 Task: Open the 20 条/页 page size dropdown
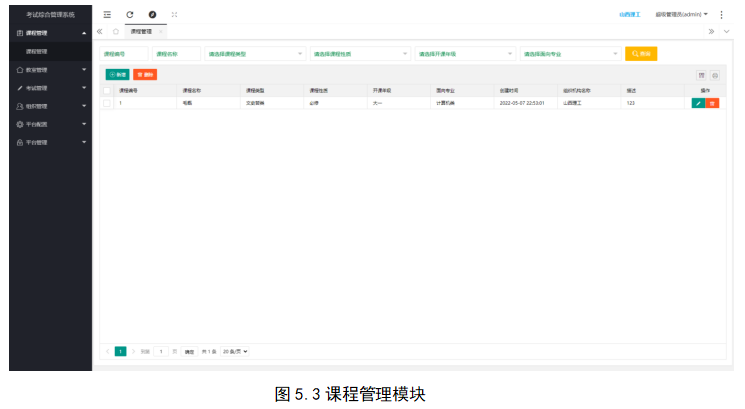[x=235, y=352]
